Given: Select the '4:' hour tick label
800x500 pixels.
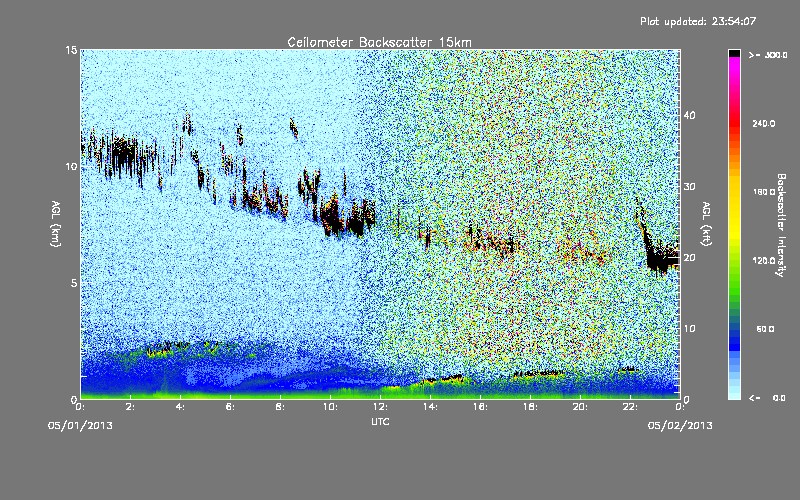Looking at the screenshot, I should [181, 407].
